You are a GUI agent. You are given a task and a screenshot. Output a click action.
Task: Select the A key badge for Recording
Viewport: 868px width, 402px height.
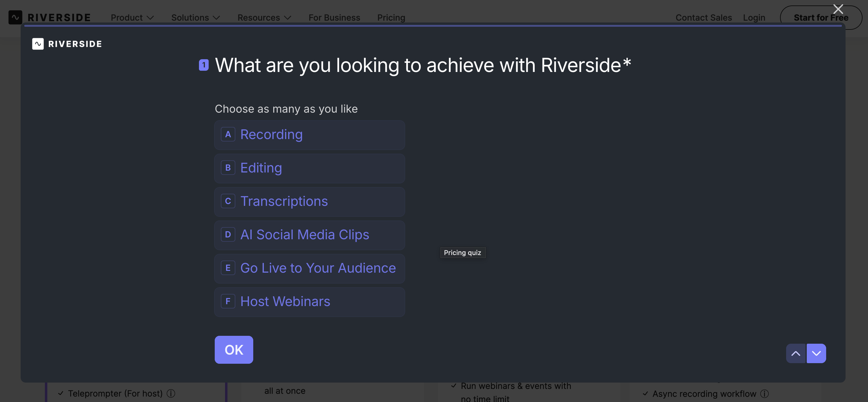pos(228,135)
